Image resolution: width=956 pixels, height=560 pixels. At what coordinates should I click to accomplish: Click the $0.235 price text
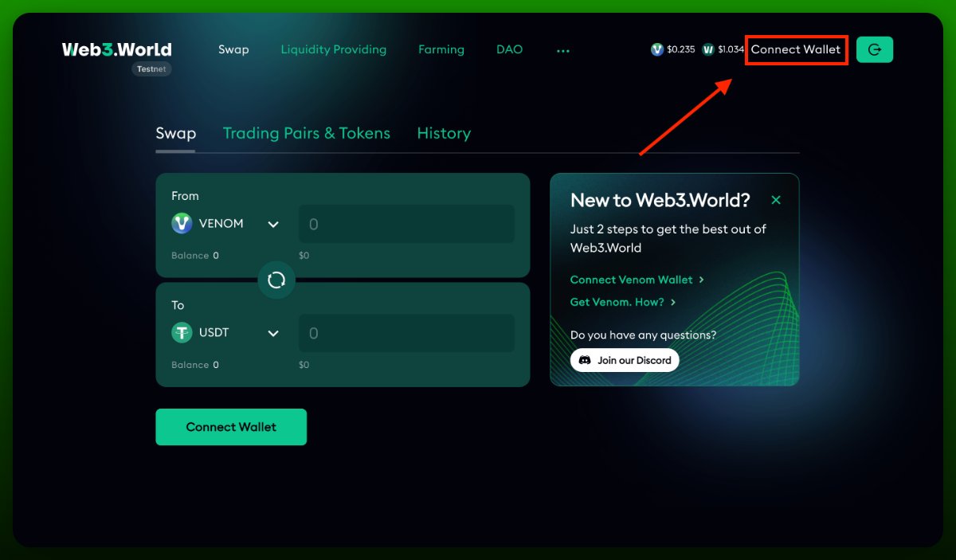point(681,49)
